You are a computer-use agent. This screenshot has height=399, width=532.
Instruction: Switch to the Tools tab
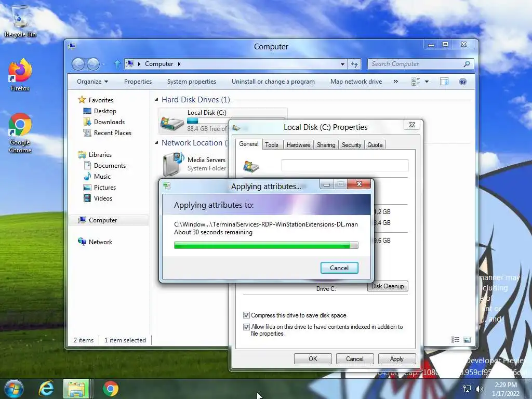click(271, 145)
